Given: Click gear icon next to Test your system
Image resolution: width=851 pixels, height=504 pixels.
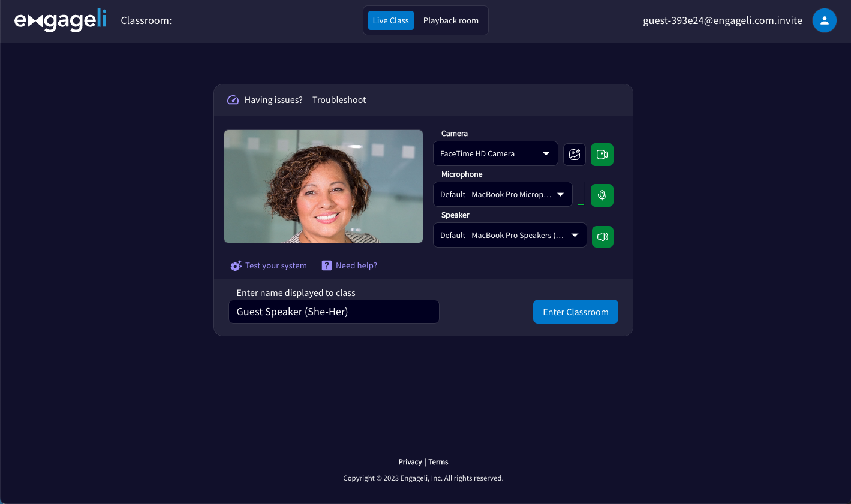Looking at the screenshot, I should coord(236,265).
